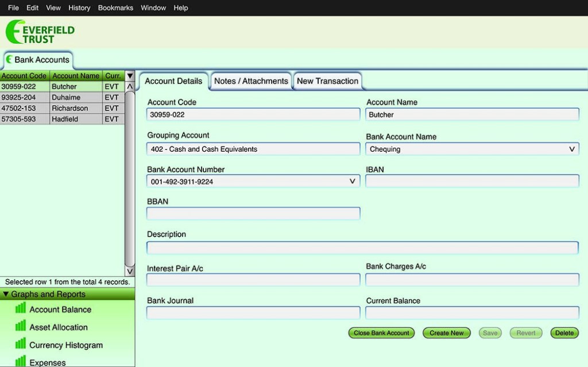Click the Asset Allocation chart icon

21,326
